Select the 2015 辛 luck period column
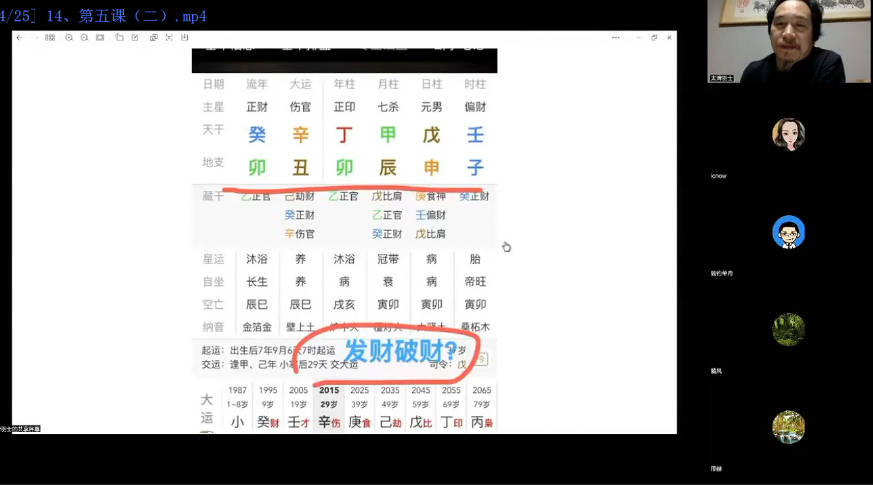873x485 pixels. (329, 410)
